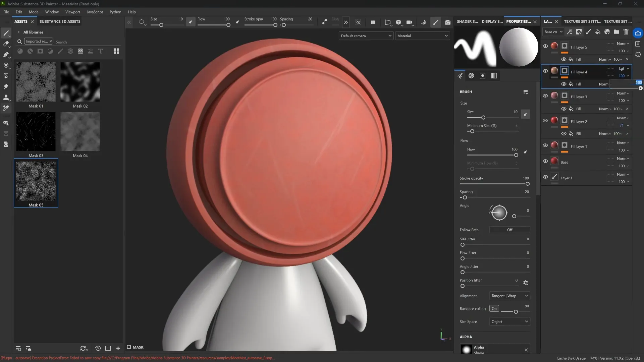Select the Clone stamp tool
Screen dimensions: 644x362
6,98
